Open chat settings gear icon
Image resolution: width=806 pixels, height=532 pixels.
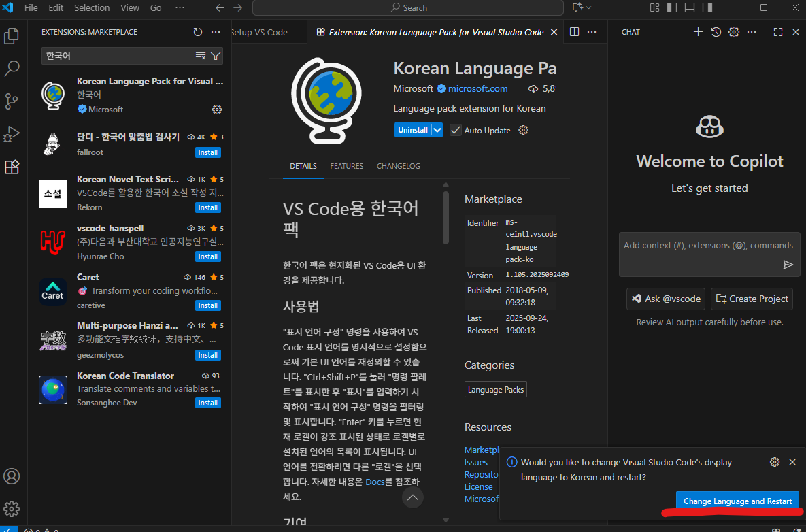734,32
